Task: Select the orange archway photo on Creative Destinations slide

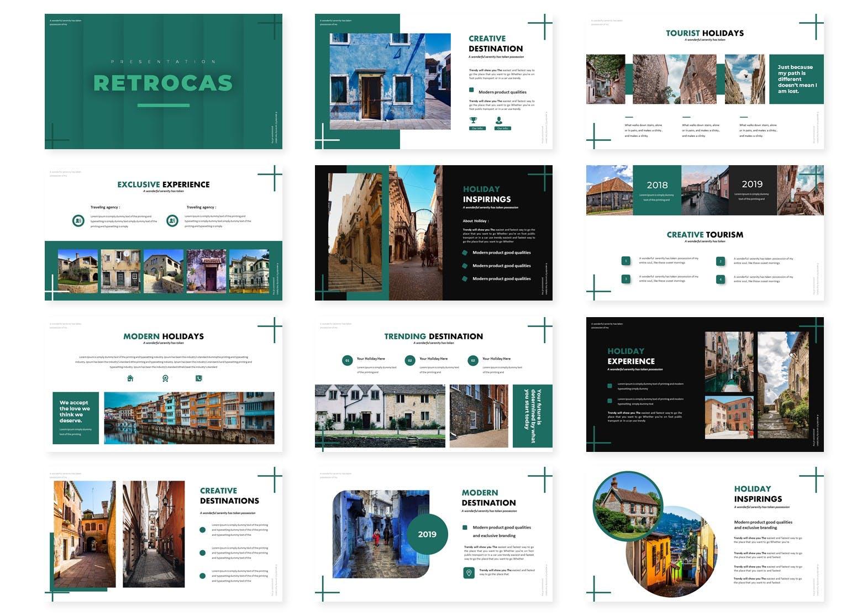Action: tap(85, 534)
